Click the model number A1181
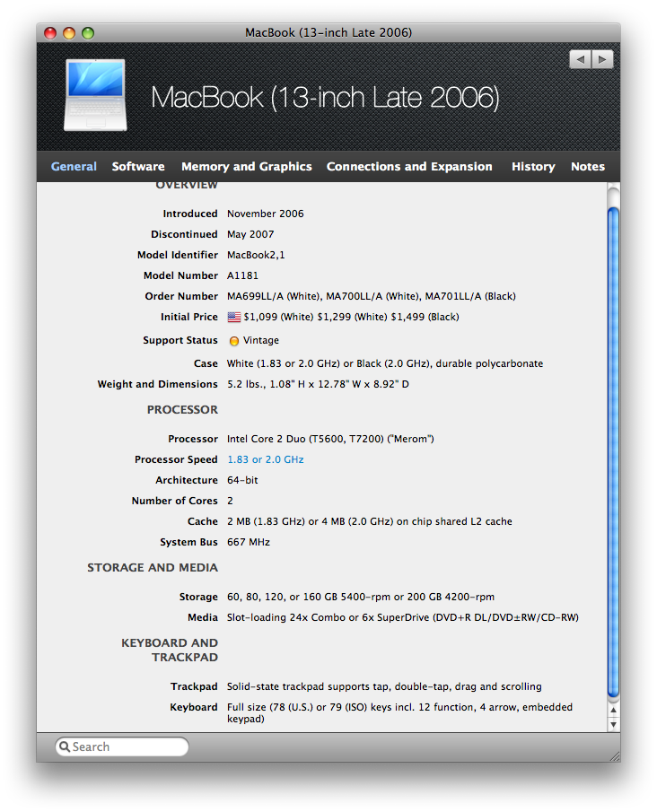The width and height of the screenshot is (657, 812). 242,276
